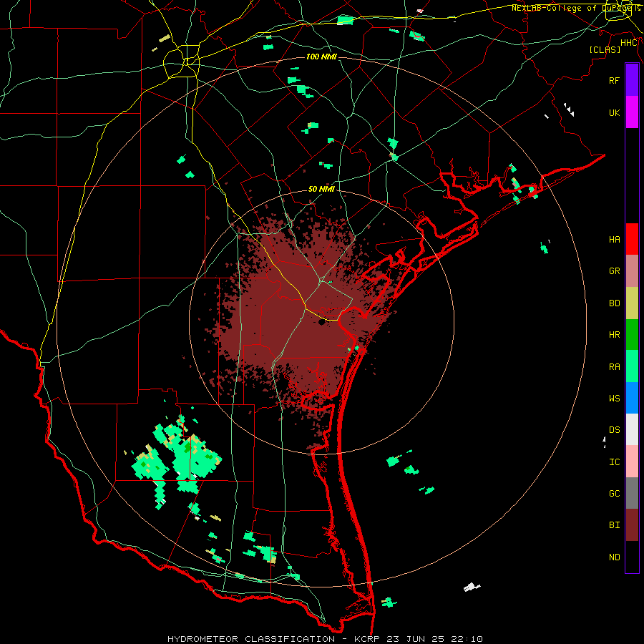
Task: Pick the RA light-green legend swatch
Action: pyautogui.click(x=632, y=366)
